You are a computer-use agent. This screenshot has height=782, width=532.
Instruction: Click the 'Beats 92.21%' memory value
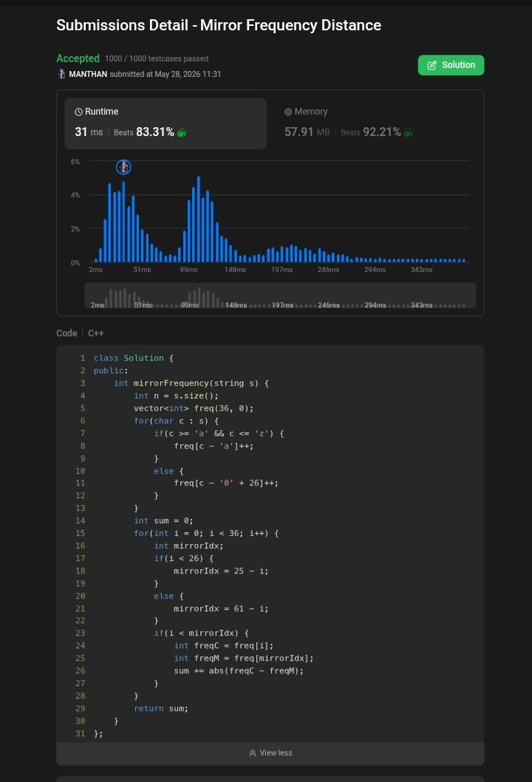370,132
